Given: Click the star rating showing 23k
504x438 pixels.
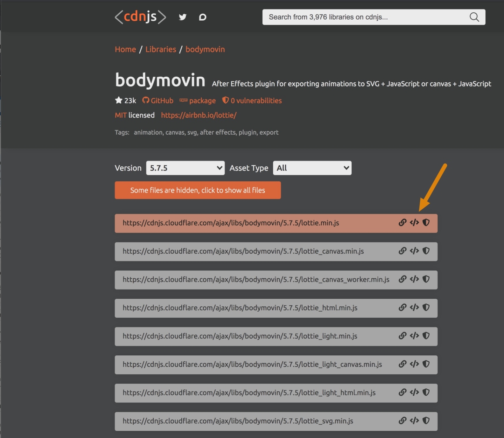Looking at the screenshot, I should [125, 100].
